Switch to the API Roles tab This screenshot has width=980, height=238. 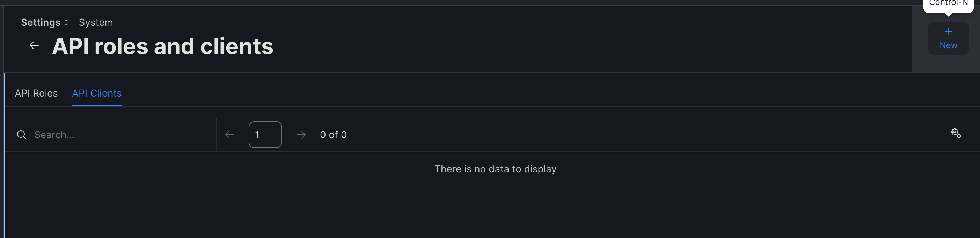tap(36, 94)
